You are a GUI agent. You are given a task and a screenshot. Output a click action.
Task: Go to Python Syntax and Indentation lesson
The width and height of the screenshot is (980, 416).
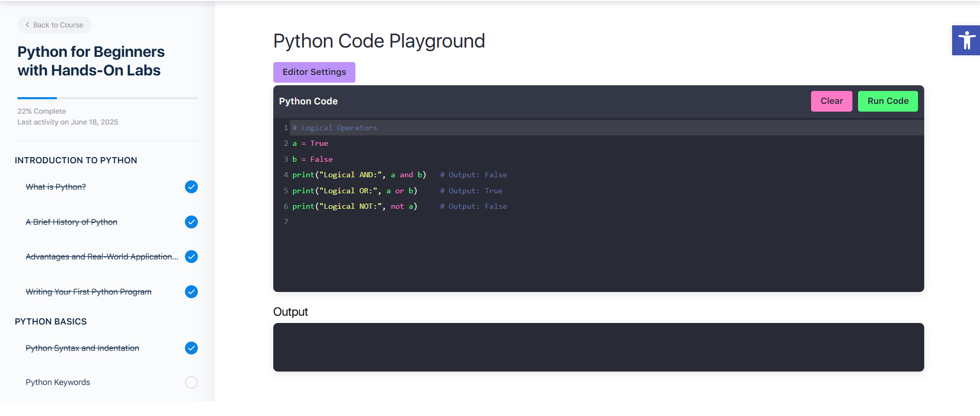point(82,348)
